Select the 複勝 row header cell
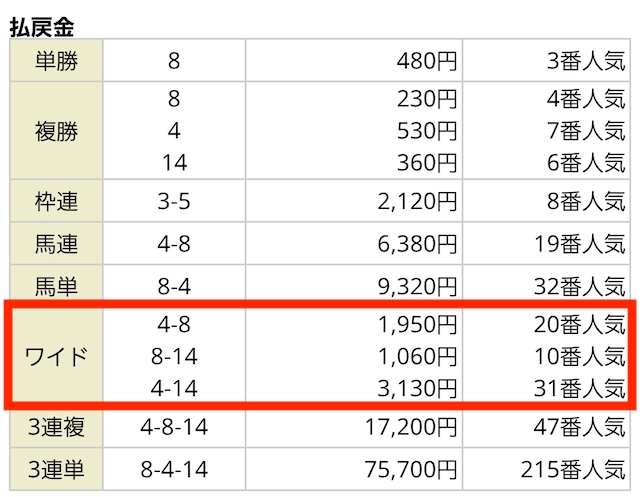Screen dimensions: 640x497 point(56,131)
